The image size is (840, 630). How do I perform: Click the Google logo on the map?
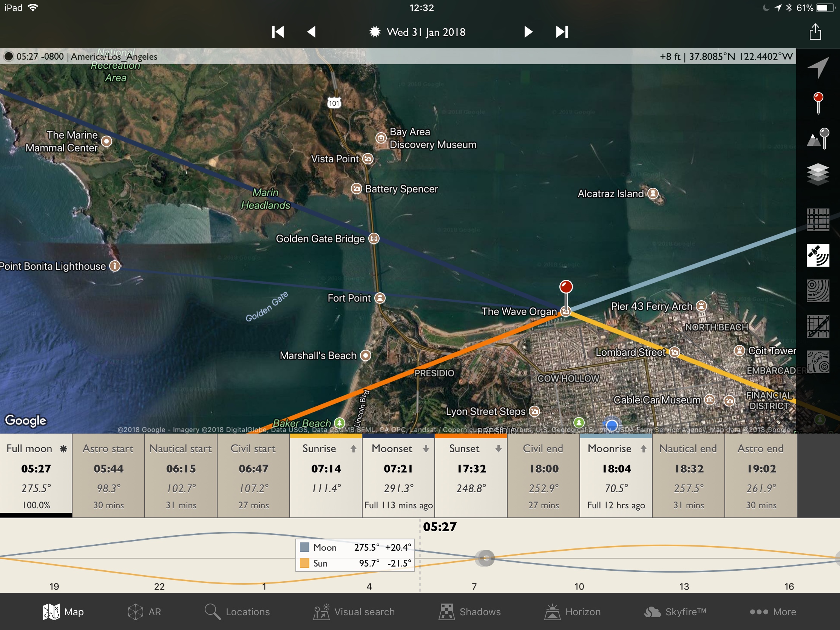pos(25,420)
